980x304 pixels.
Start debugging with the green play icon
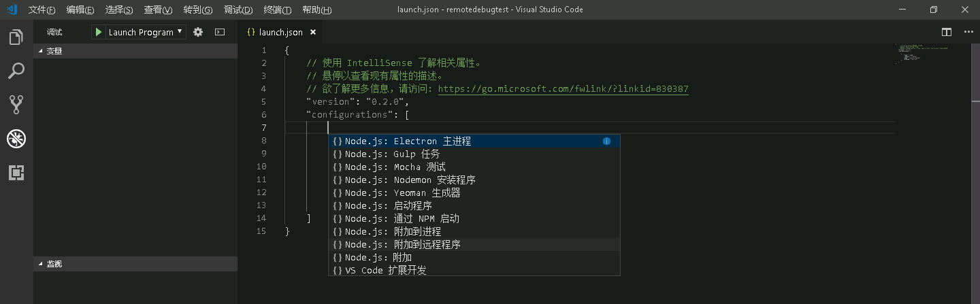click(99, 32)
